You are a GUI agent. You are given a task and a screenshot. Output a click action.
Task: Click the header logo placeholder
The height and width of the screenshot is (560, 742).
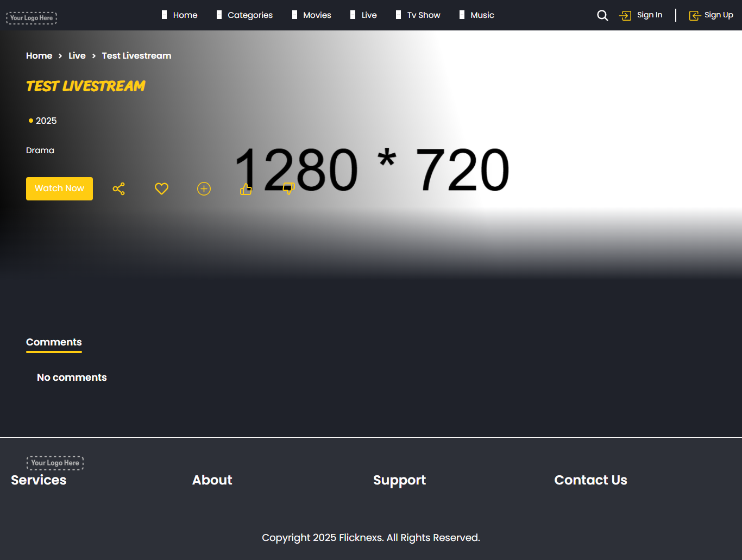(32, 18)
